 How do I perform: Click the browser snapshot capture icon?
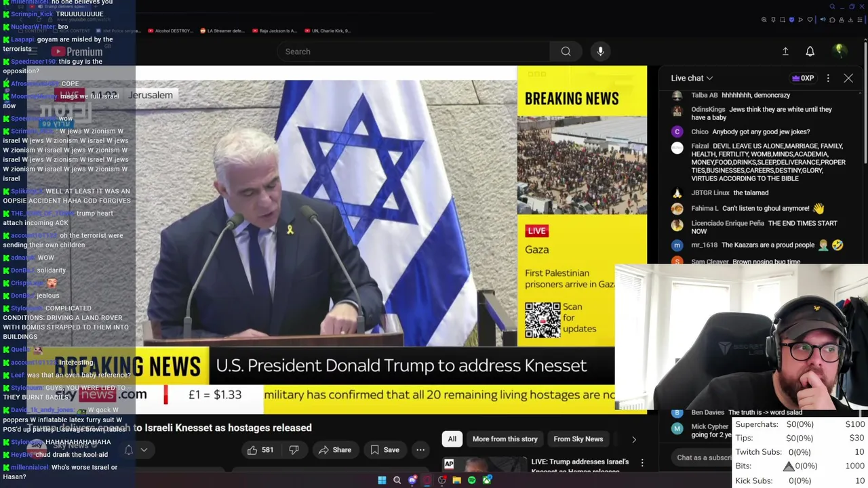pos(783,20)
